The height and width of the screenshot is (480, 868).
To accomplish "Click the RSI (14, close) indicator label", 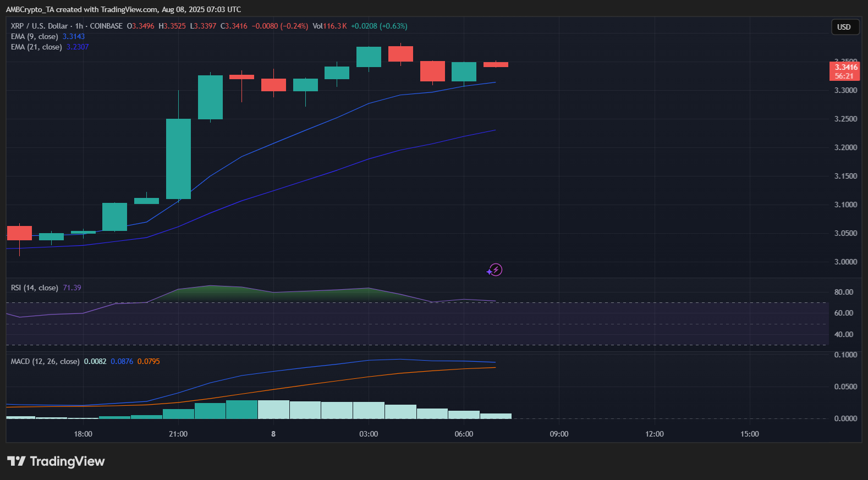I will click(x=34, y=288).
